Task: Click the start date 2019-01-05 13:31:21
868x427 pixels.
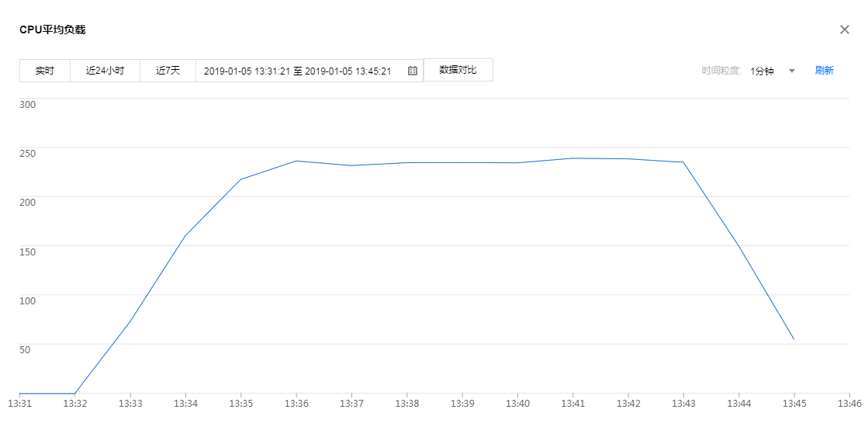Action: point(247,71)
